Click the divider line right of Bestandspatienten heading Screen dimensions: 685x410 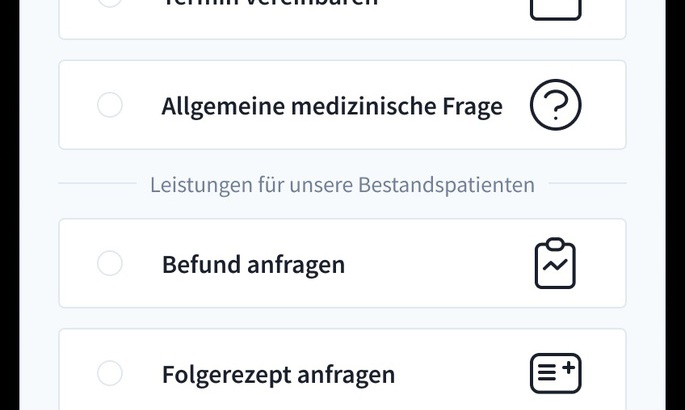point(587,184)
